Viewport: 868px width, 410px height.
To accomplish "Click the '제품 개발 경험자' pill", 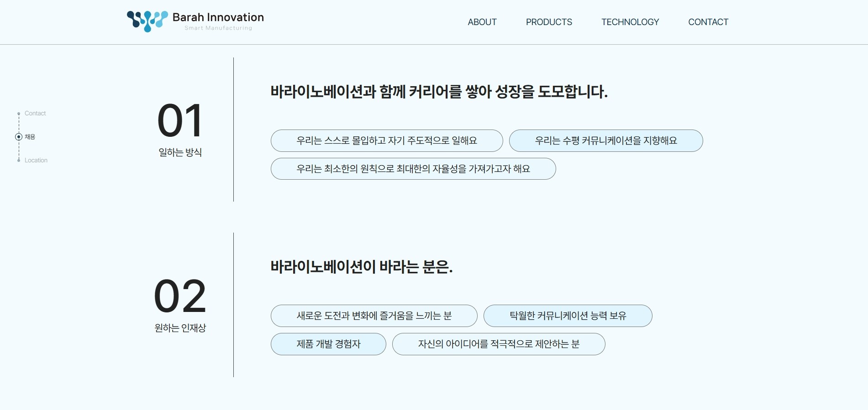I will pos(328,344).
